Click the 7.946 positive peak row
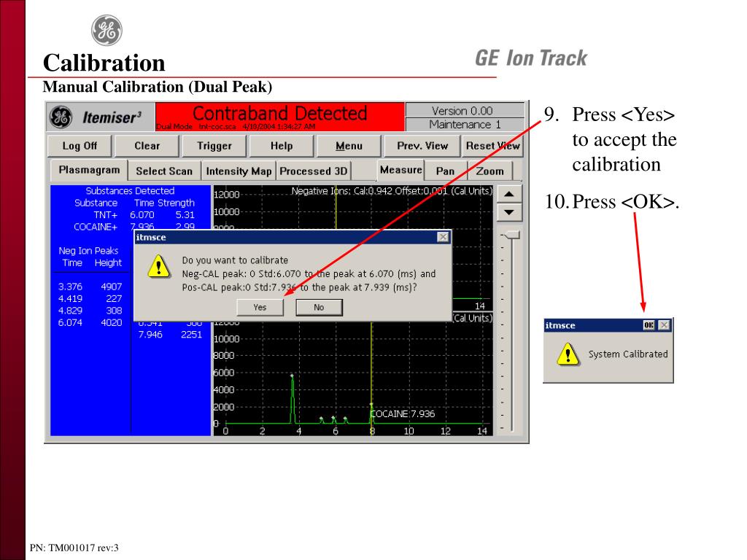Viewport: 747px width, 560px height. point(170,334)
